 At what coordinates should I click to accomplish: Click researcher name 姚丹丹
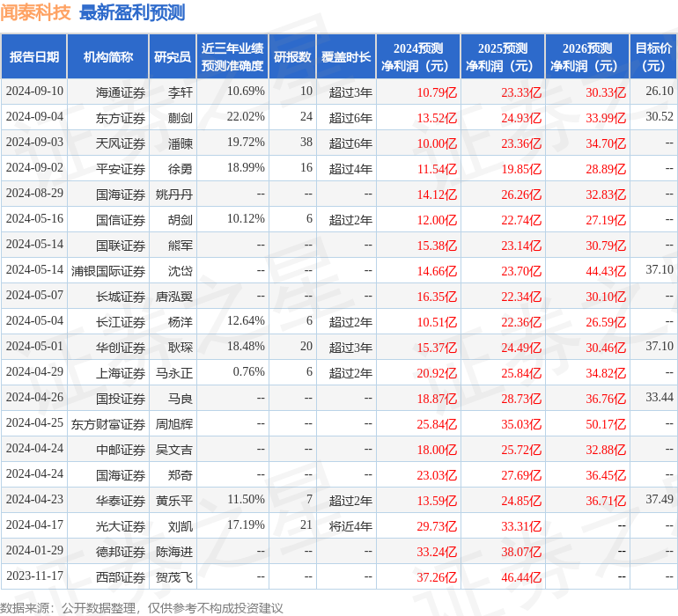coord(174,194)
